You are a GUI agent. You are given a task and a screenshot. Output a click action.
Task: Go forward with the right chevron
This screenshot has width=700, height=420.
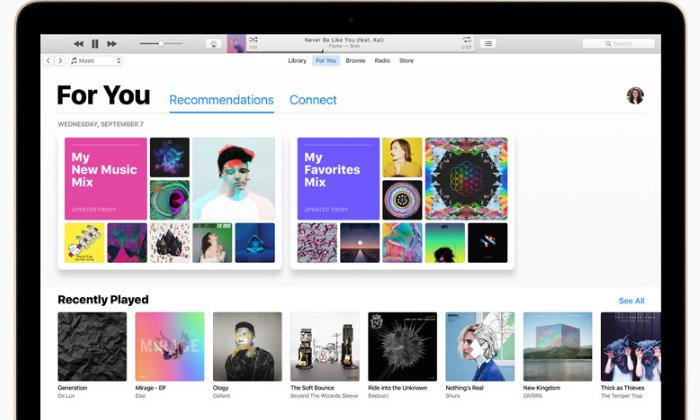pyautogui.click(x=60, y=61)
